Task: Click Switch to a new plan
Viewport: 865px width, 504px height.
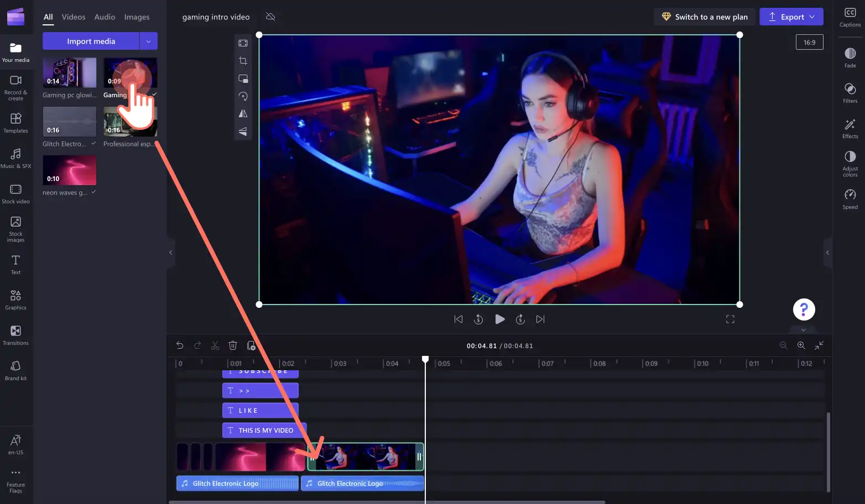Action: (x=705, y=17)
